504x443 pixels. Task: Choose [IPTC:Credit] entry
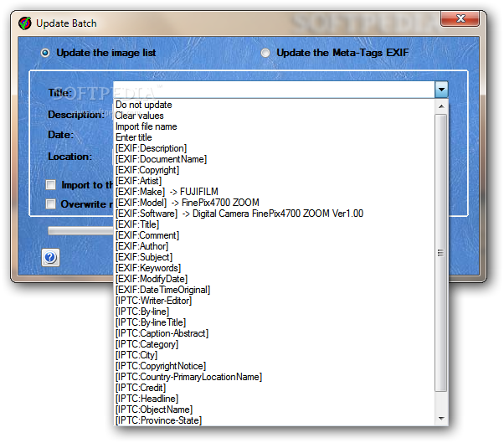tap(275, 388)
